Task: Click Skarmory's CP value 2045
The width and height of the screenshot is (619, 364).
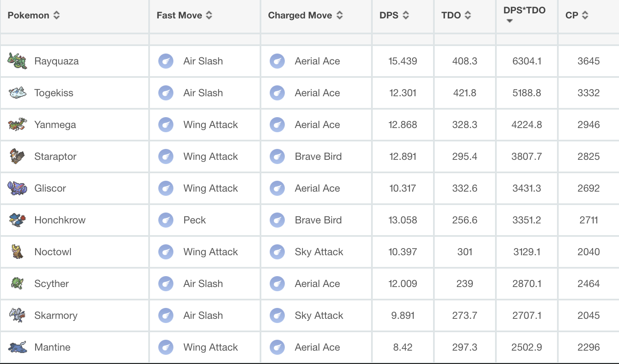Action: tap(588, 315)
